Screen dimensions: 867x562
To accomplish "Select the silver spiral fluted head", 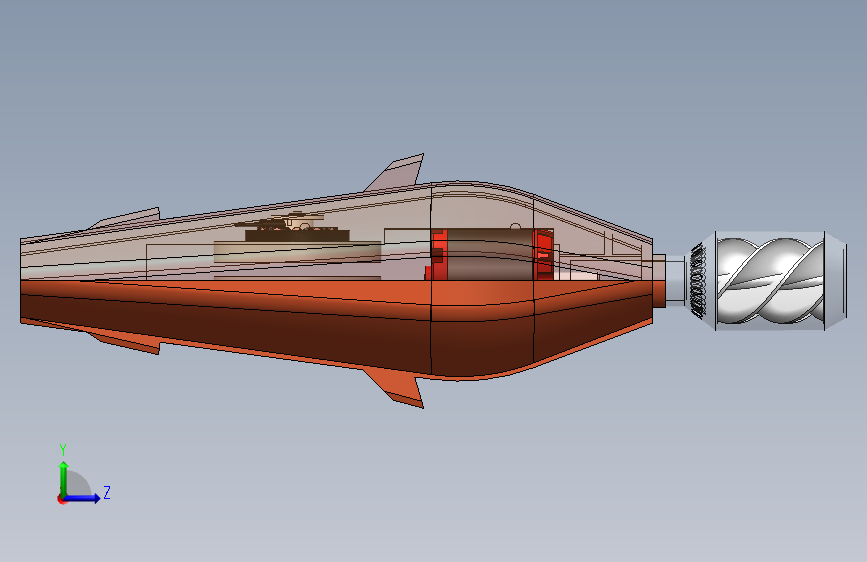I will tap(770, 281).
